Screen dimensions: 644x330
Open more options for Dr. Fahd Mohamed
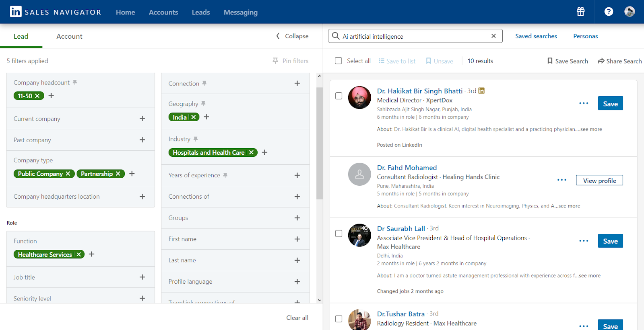[x=562, y=180]
